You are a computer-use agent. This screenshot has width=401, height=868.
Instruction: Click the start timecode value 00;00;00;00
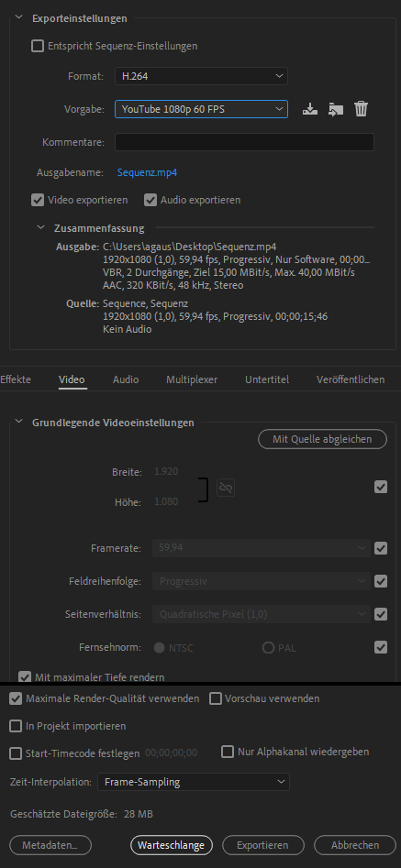pyautogui.click(x=172, y=753)
